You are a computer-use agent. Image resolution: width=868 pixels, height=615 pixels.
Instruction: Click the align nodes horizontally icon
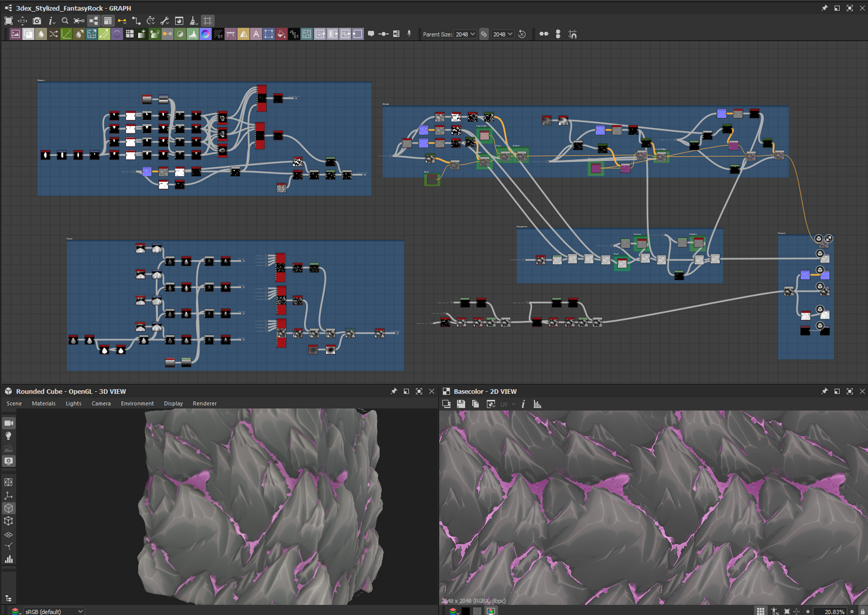click(x=544, y=34)
